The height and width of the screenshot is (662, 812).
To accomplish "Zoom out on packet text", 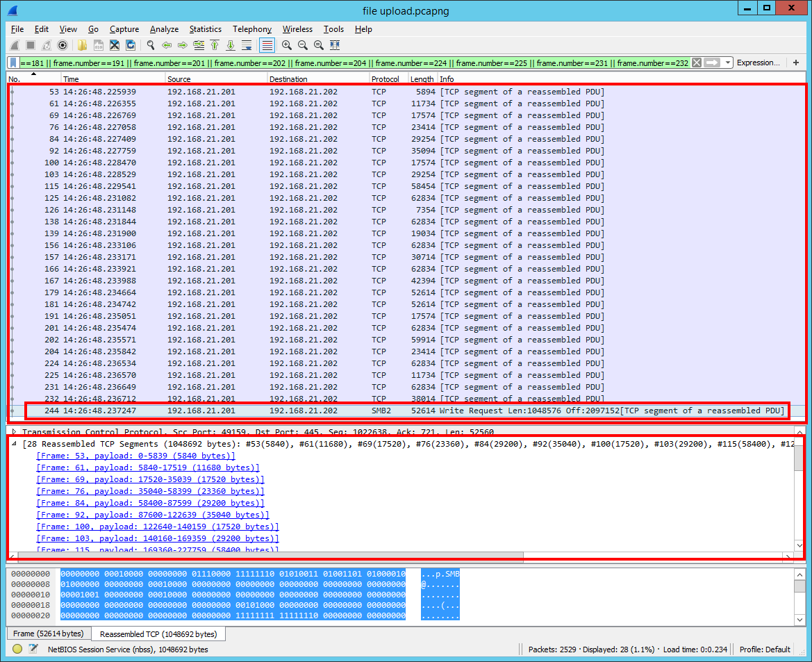I will pos(302,46).
